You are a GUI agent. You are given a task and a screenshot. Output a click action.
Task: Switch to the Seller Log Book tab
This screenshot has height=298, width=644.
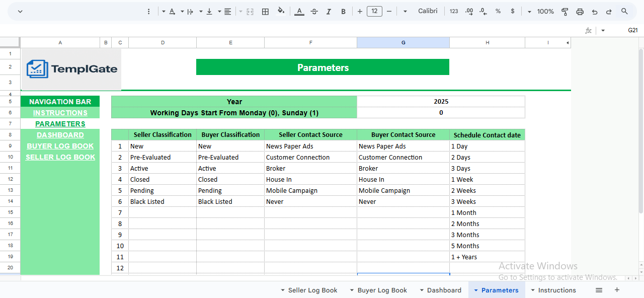312,290
